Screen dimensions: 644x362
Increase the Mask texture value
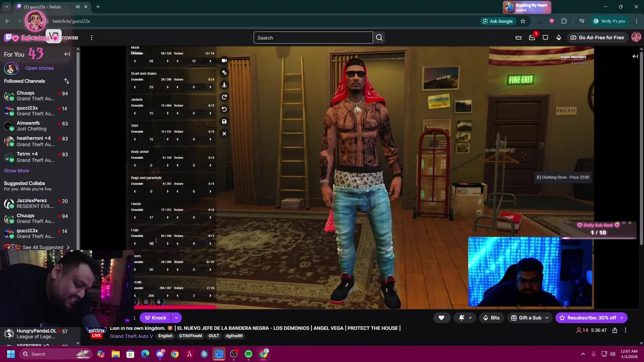click(210, 61)
